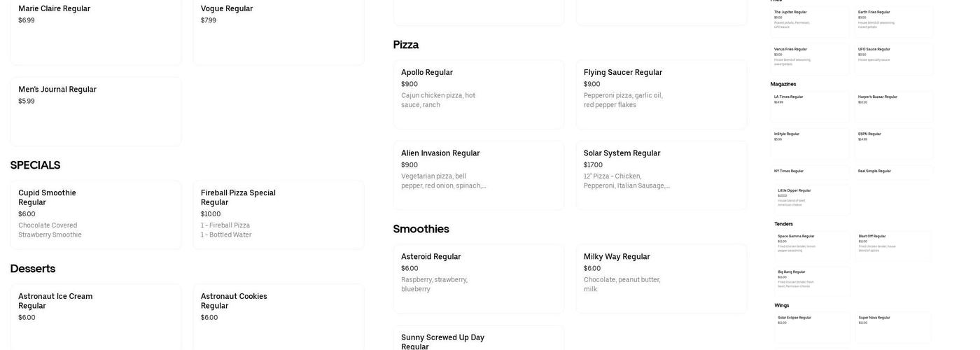Open the Venus Fries Regular card

(810, 59)
